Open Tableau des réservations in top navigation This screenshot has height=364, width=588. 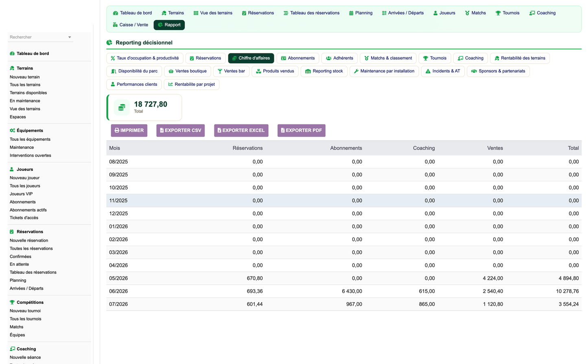click(312, 13)
